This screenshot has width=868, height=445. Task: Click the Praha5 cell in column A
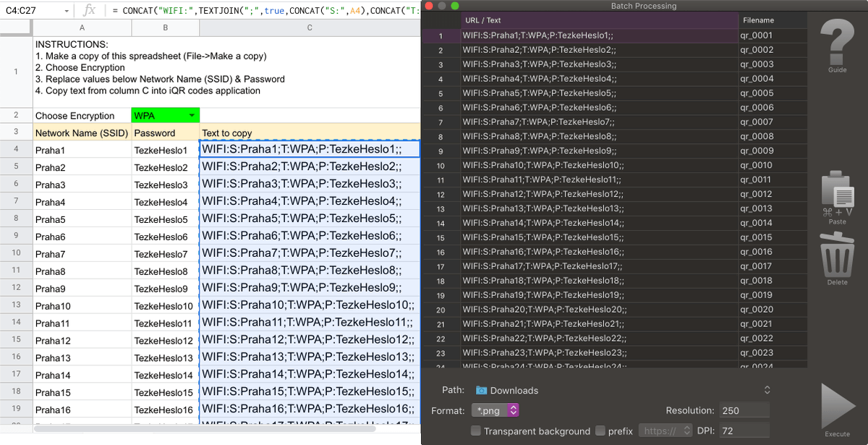click(82, 219)
